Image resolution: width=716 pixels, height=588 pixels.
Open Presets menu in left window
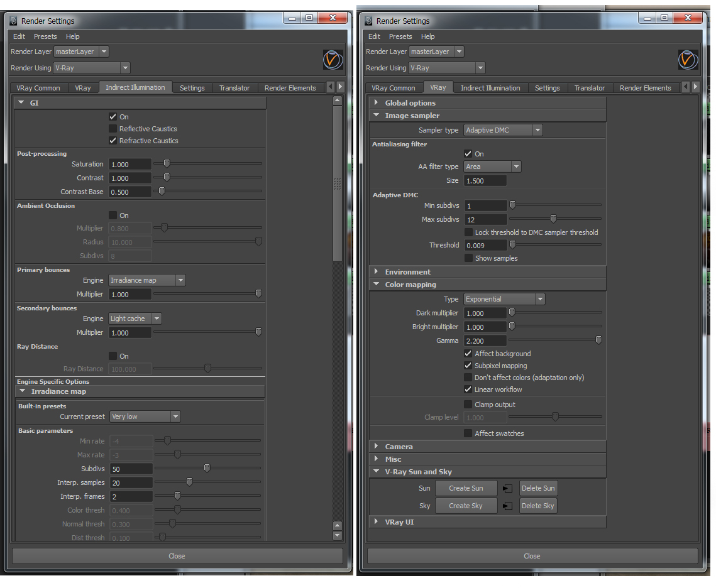coord(45,36)
